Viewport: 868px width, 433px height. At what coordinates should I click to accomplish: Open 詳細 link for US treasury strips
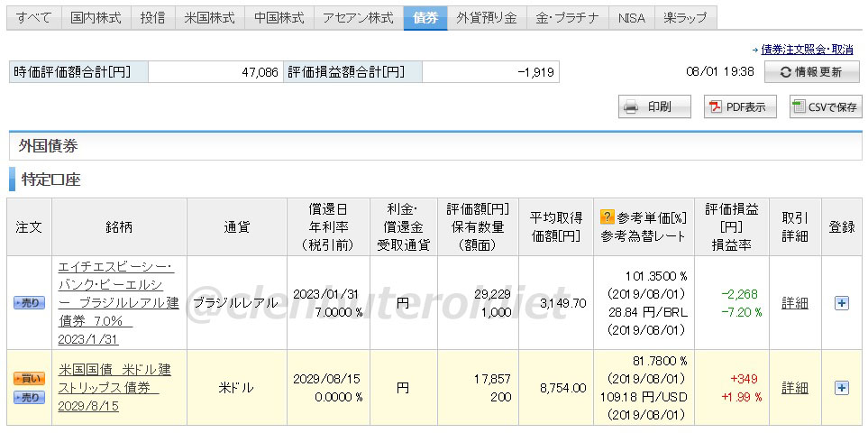[795, 388]
